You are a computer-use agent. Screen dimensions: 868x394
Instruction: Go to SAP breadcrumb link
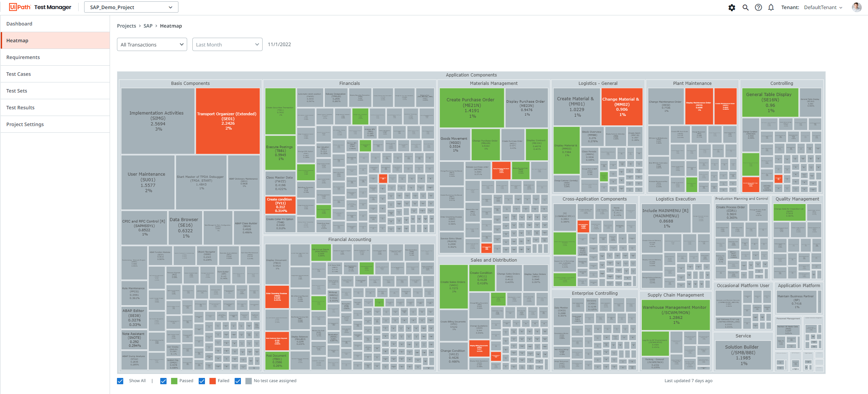pos(148,26)
